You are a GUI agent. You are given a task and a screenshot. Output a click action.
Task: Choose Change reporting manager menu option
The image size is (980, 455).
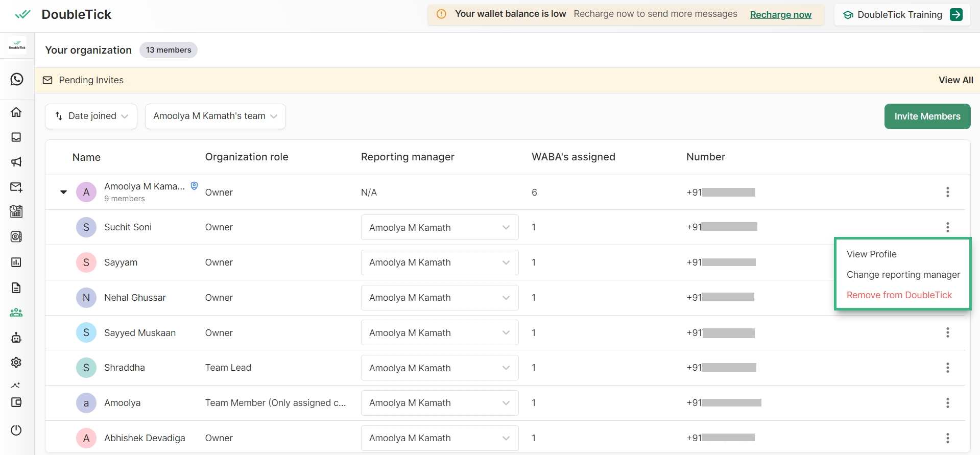click(903, 275)
